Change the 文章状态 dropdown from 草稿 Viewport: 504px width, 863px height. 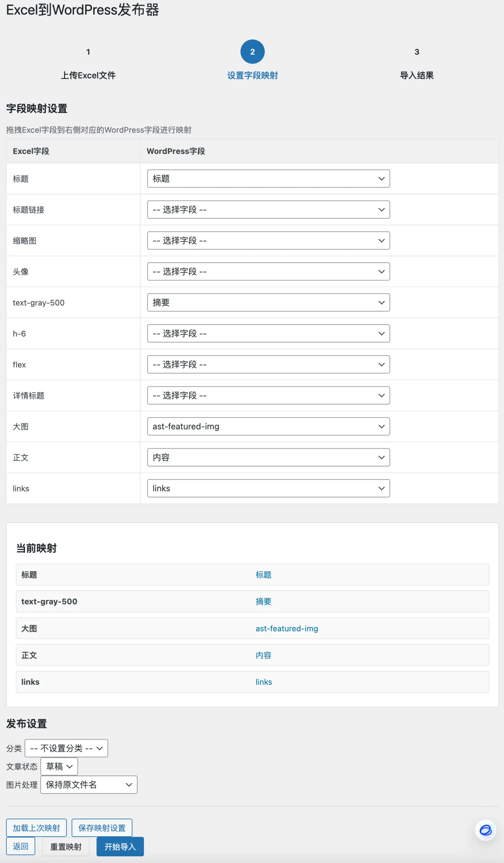tap(59, 767)
